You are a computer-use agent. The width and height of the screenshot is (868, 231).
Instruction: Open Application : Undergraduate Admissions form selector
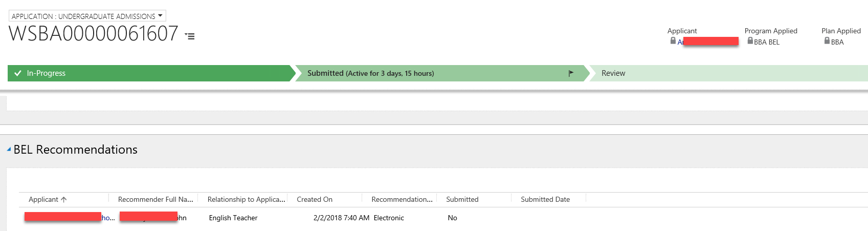(87, 16)
